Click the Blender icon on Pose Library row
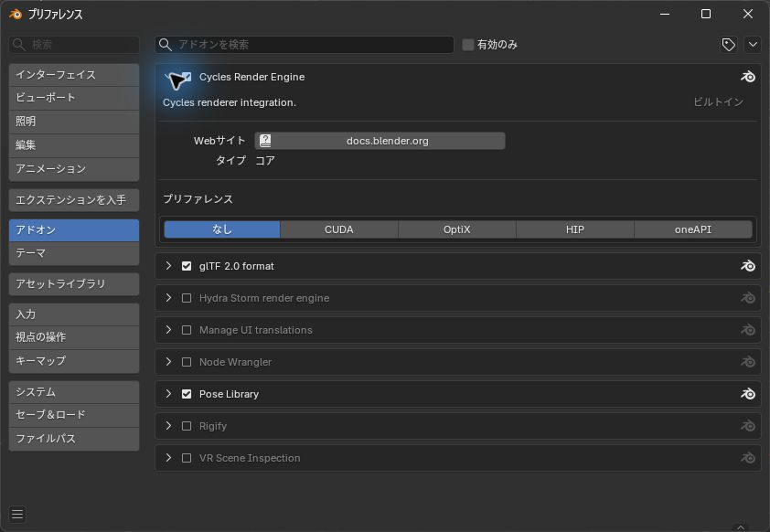The image size is (770, 532). click(747, 394)
